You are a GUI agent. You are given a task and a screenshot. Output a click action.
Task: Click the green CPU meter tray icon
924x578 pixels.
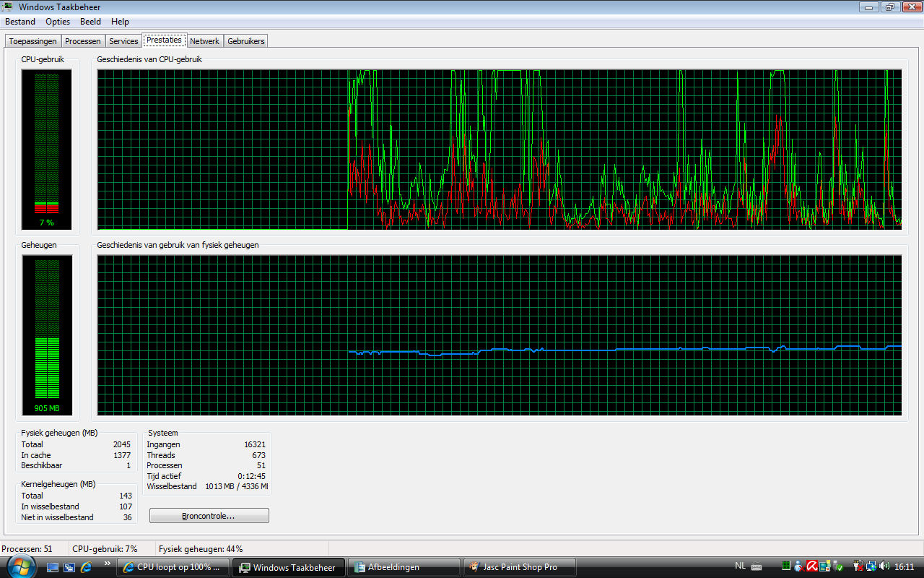(x=786, y=566)
